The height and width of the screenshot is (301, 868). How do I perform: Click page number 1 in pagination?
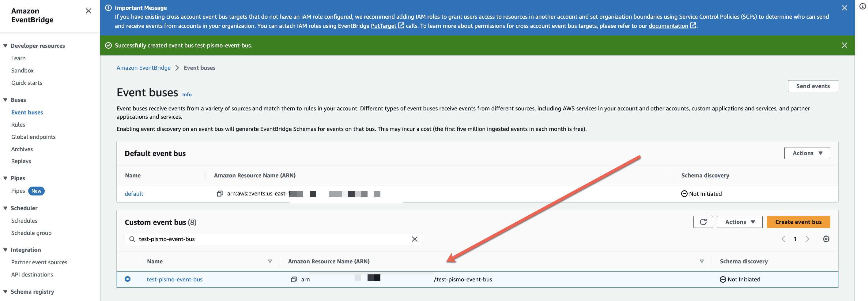click(795, 239)
